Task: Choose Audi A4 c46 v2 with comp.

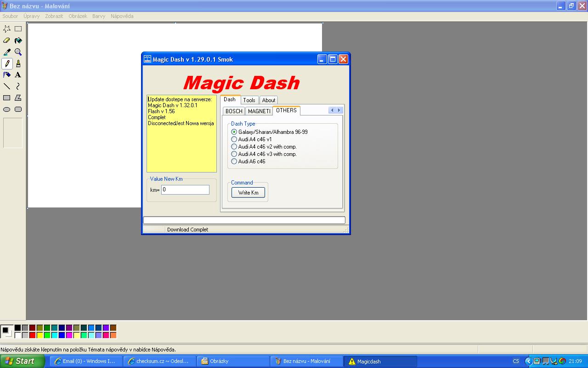Action: [264, 147]
